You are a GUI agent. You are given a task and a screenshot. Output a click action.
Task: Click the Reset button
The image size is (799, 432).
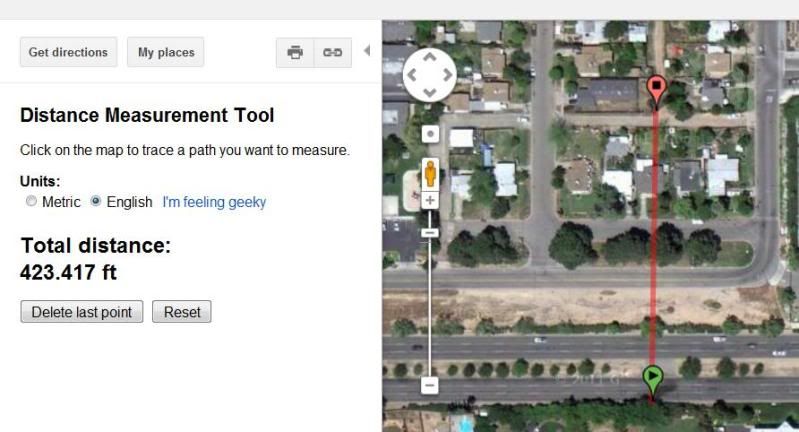[182, 312]
